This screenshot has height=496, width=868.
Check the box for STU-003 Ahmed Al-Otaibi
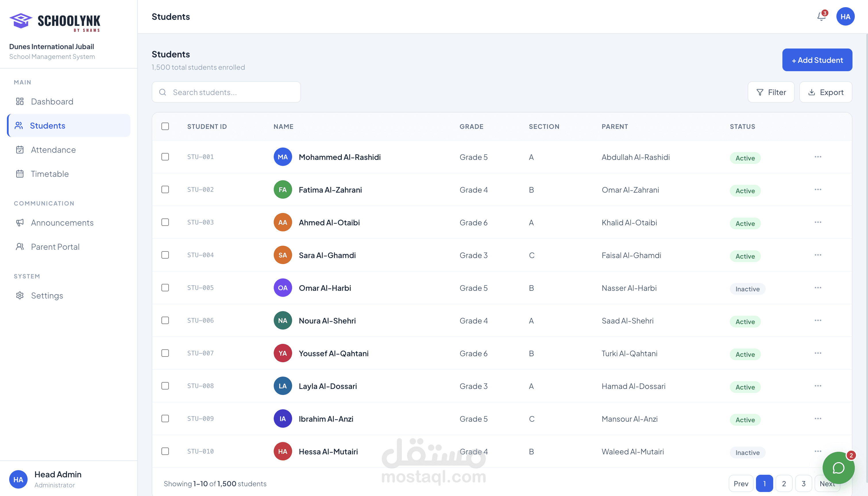[165, 222]
